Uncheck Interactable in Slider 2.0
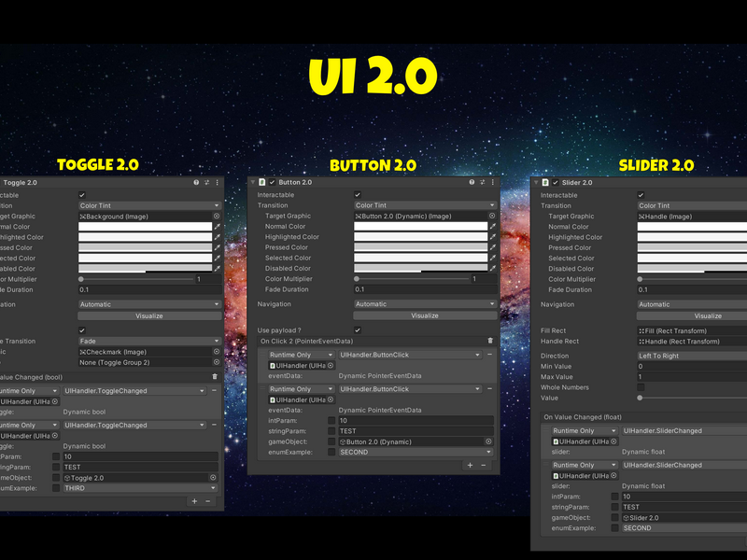Image resolution: width=747 pixels, height=560 pixels. (641, 195)
